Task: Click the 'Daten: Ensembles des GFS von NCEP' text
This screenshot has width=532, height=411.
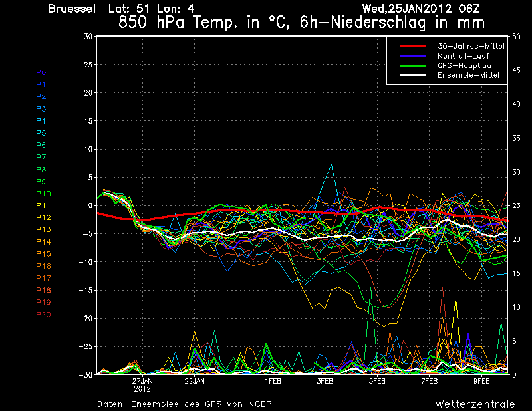Action: pos(184,404)
